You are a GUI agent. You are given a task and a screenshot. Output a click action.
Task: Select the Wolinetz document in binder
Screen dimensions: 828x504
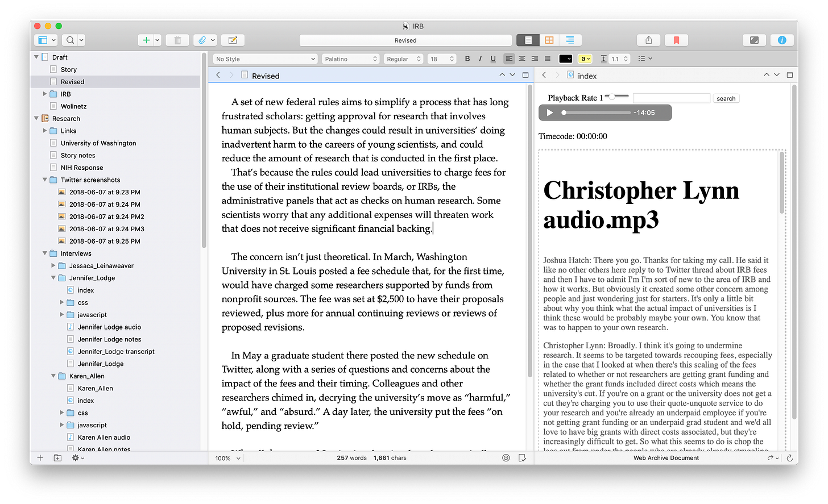pyautogui.click(x=73, y=106)
